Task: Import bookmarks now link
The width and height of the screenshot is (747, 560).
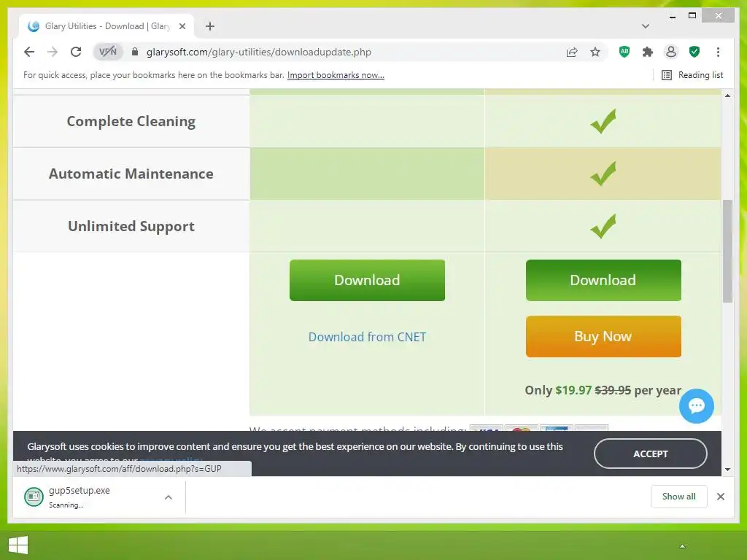Action: 336,75
